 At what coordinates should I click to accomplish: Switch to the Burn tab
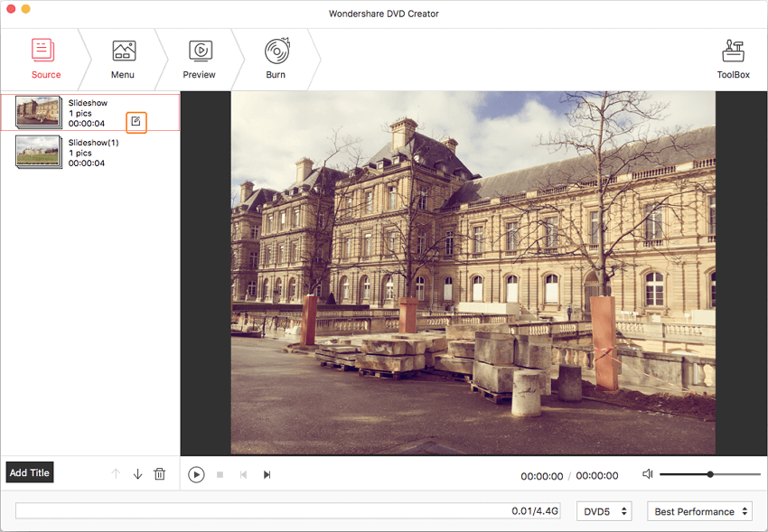[276, 59]
